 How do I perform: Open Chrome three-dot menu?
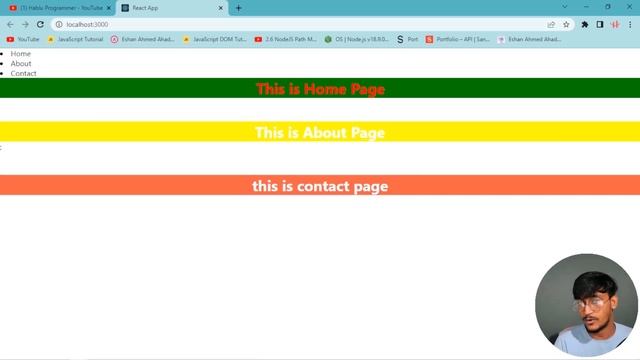pos(630,24)
